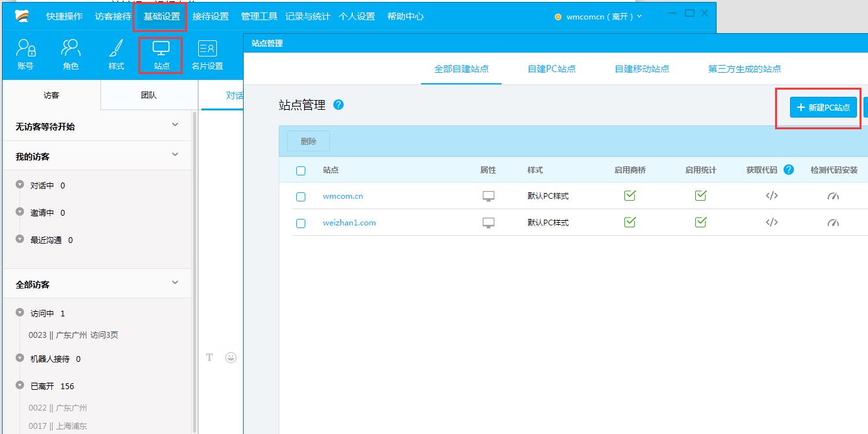Open the 账号 (Account) settings icon
This screenshot has width=868, height=434.
click(25, 53)
